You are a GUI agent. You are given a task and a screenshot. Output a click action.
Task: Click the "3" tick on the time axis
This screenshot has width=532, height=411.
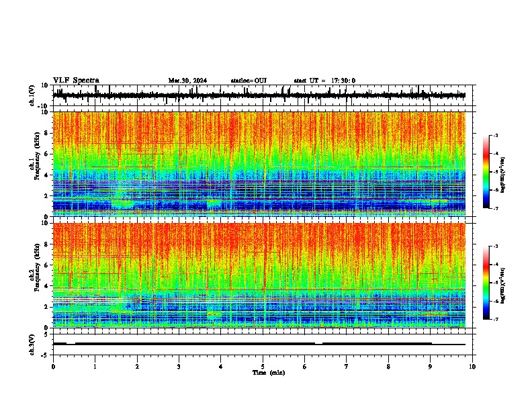(x=179, y=367)
